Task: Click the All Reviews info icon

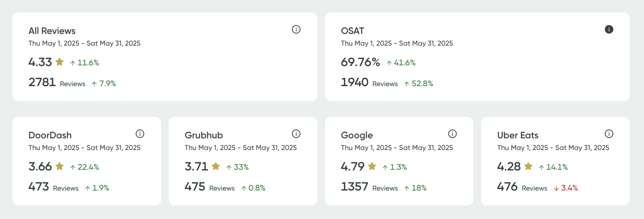Action: tap(296, 29)
